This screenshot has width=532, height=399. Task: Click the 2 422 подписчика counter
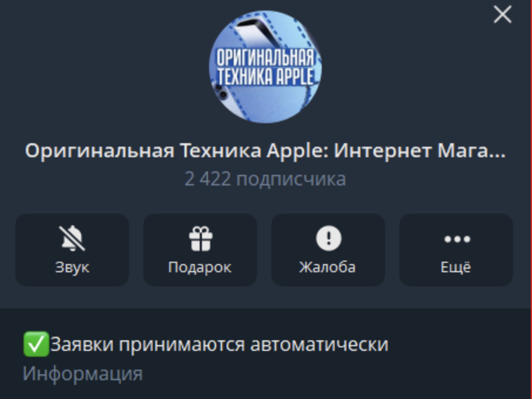click(265, 179)
